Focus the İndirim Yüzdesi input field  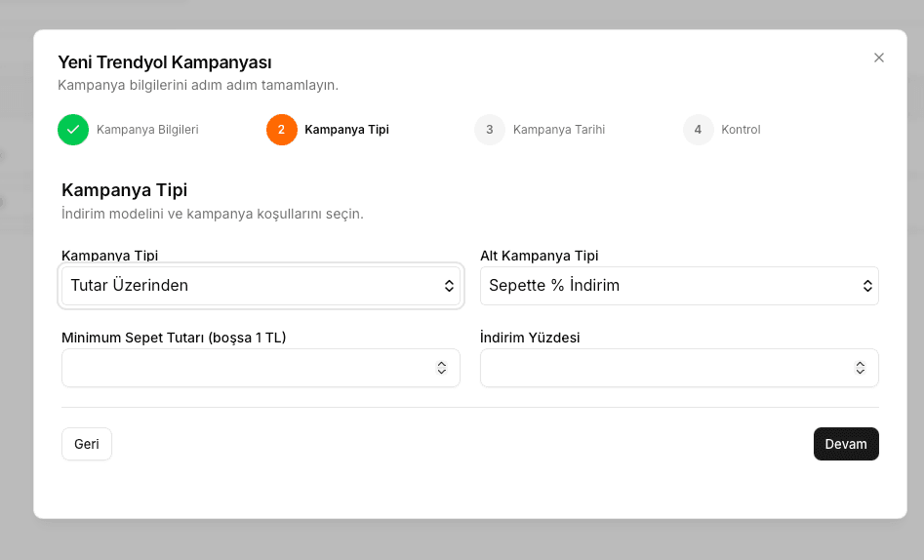pyautogui.click(x=679, y=368)
